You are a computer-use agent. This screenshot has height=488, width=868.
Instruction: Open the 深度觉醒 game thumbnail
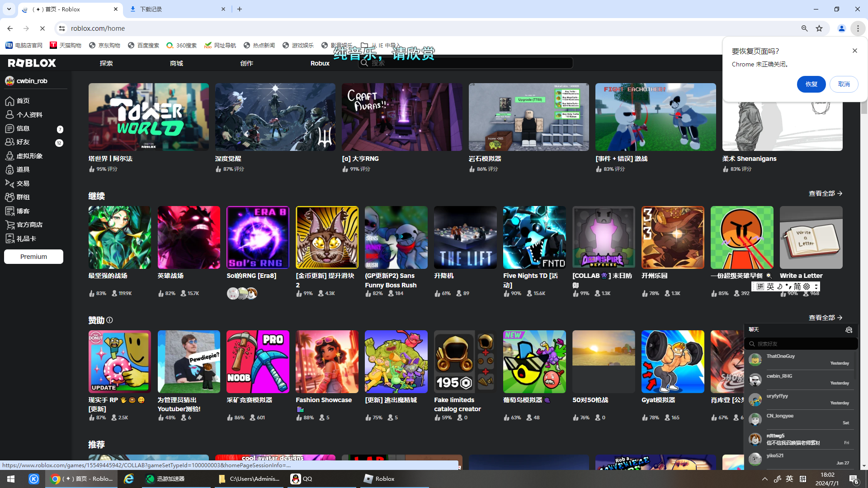tap(275, 117)
